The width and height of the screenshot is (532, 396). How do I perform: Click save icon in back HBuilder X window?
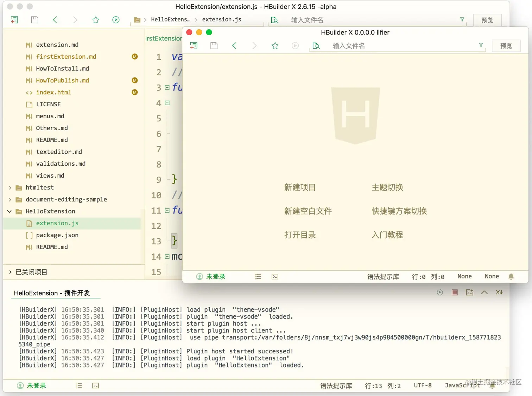point(34,20)
